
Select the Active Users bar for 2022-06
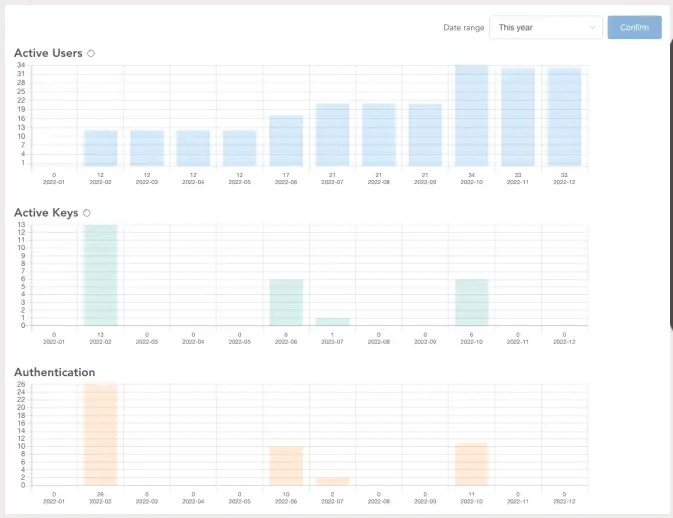point(286,141)
